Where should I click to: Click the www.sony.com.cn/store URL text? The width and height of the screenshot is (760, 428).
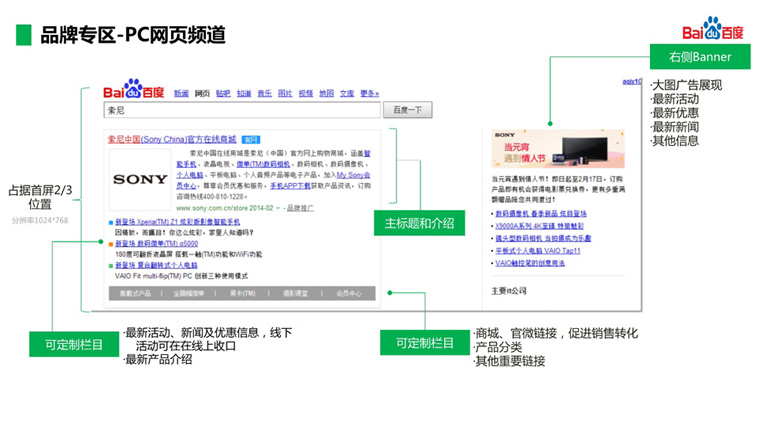(224, 208)
